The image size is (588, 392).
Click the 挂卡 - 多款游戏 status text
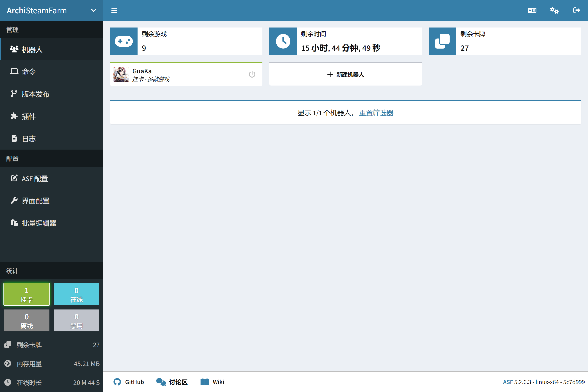[x=151, y=79]
